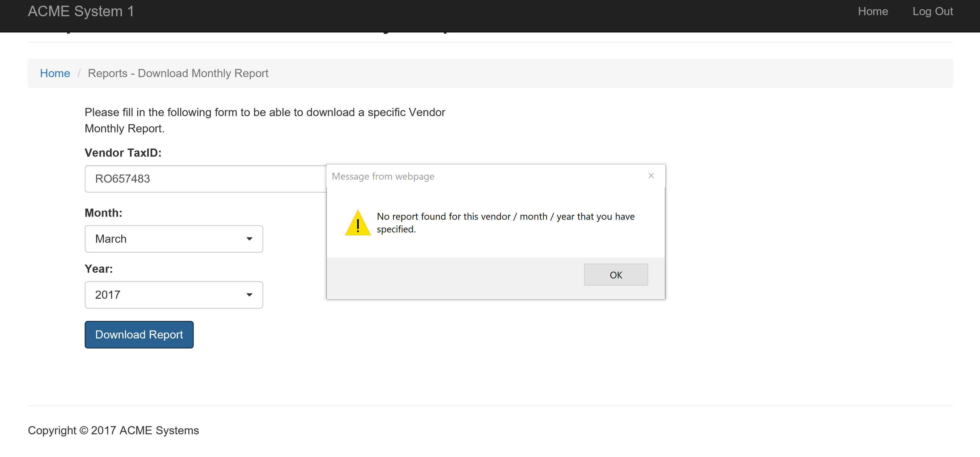The width and height of the screenshot is (980, 457).
Task: Click the Year dropdown arrow
Action: point(249,295)
